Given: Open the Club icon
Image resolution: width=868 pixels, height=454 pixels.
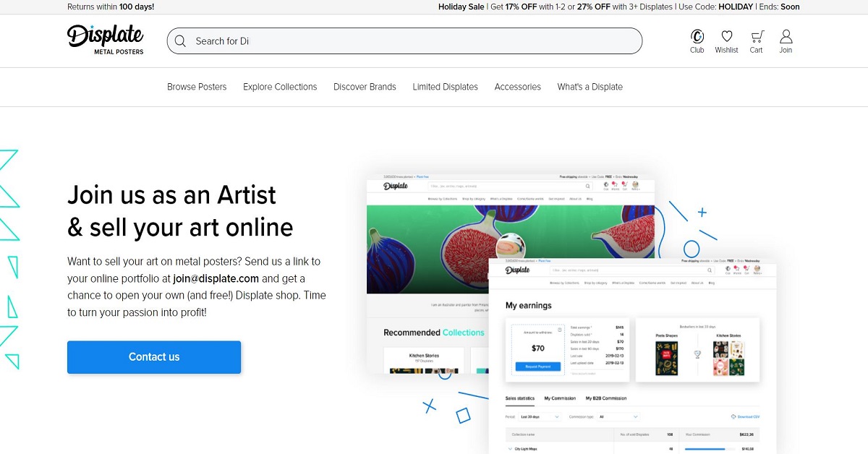Looking at the screenshot, I should point(697,38).
